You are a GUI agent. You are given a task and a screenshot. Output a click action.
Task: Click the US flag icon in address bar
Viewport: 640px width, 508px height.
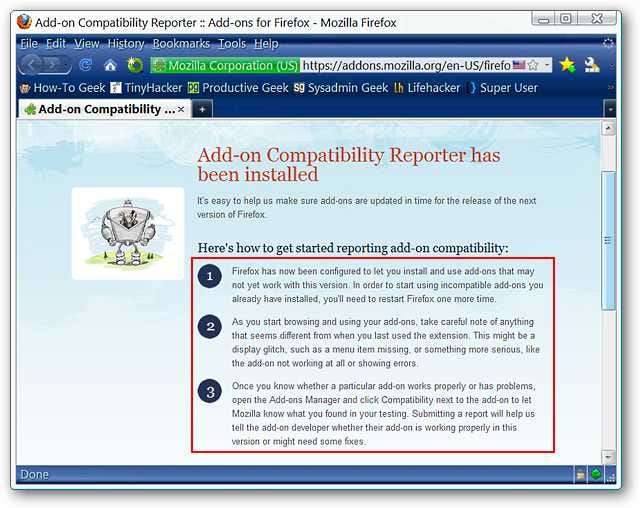pos(519,64)
